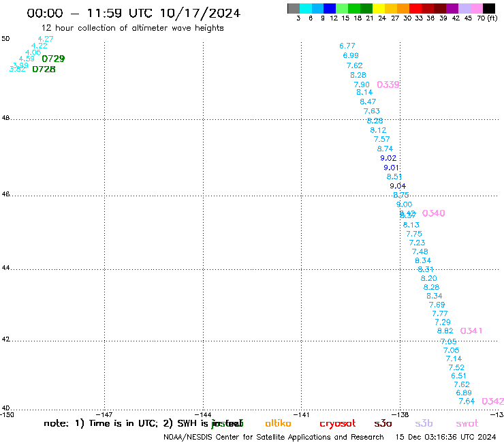Click the wave height value 7.64
Image resolution: width=504 pixels, height=443 pixels.
pos(467,401)
